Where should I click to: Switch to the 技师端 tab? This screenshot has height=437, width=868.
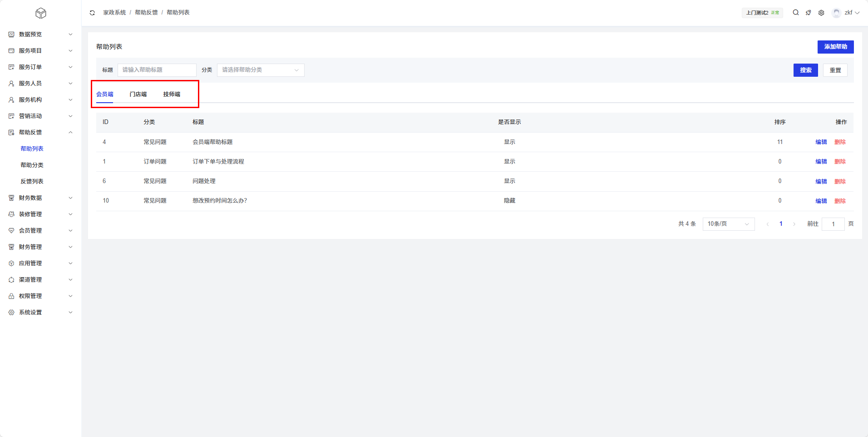pos(172,94)
